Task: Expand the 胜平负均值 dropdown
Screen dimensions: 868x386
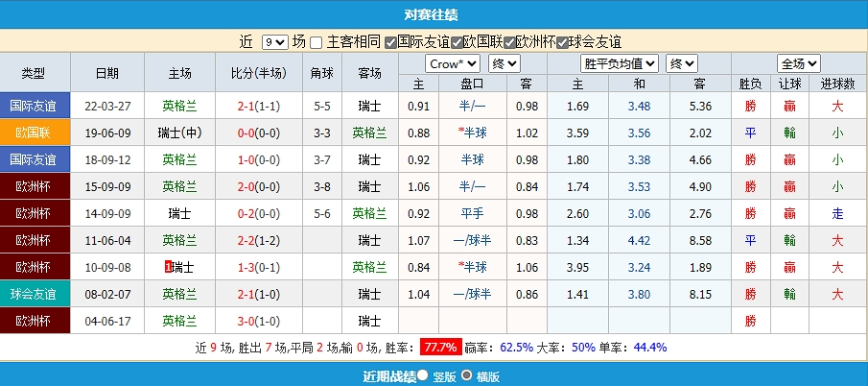Action: point(620,63)
